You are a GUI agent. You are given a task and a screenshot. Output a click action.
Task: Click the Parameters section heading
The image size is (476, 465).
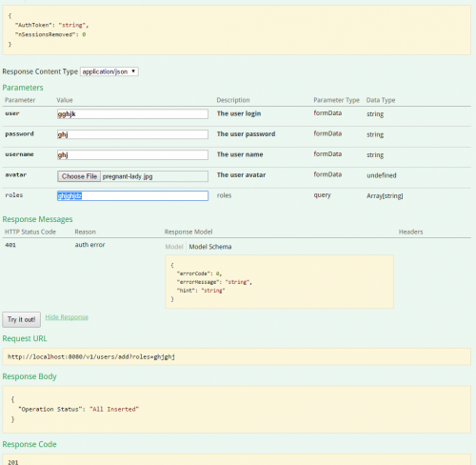(x=23, y=88)
